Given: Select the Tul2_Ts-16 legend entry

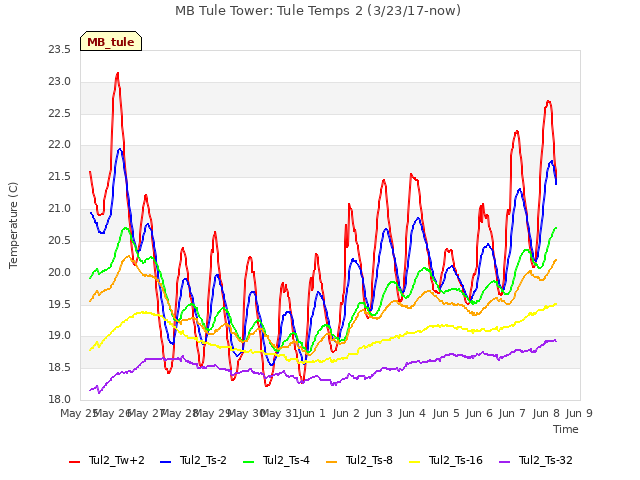Looking at the screenshot, I should (446, 460).
